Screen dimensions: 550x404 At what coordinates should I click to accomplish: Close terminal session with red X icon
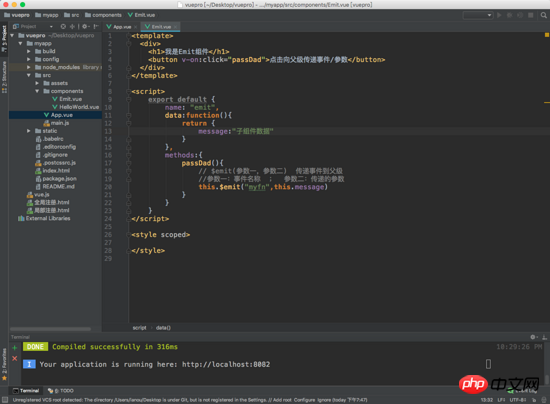pos(14,358)
